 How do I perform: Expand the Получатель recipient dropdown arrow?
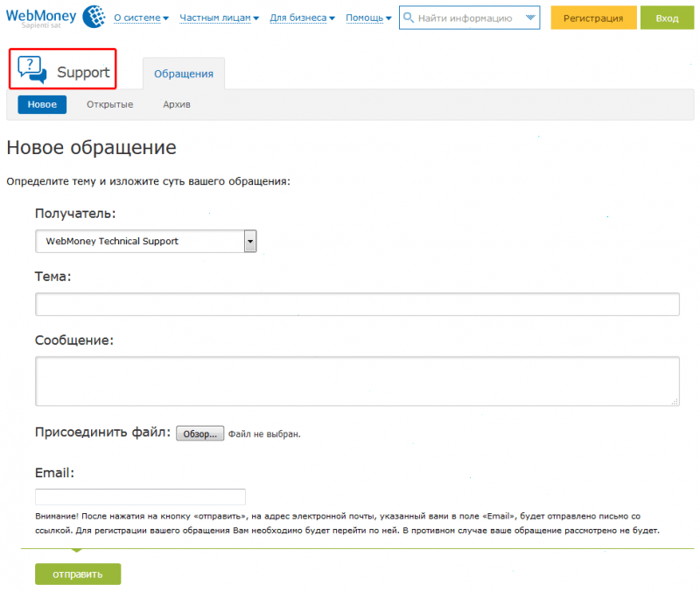(250, 242)
